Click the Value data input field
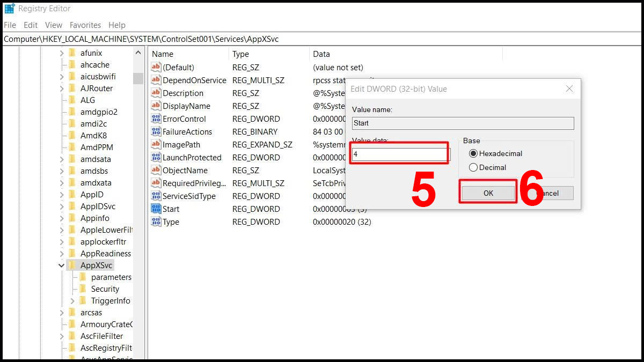The height and width of the screenshot is (362, 644). pyautogui.click(x=400, y=155)
